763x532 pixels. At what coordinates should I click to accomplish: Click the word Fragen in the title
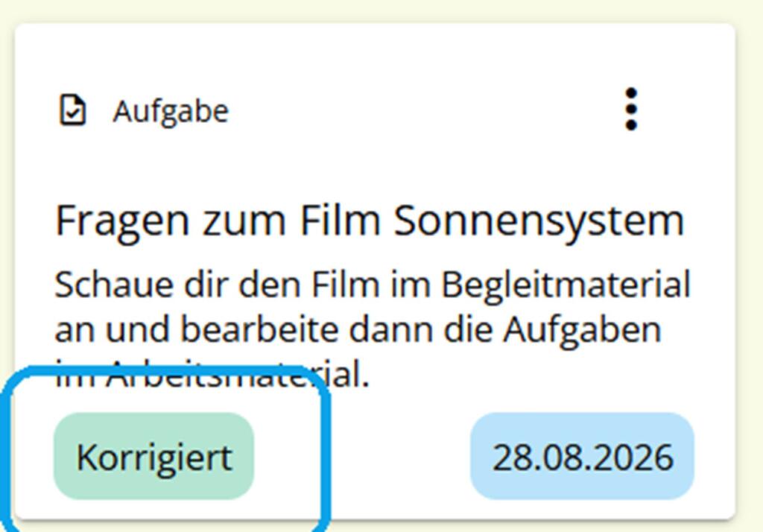[x=122, y=222]
